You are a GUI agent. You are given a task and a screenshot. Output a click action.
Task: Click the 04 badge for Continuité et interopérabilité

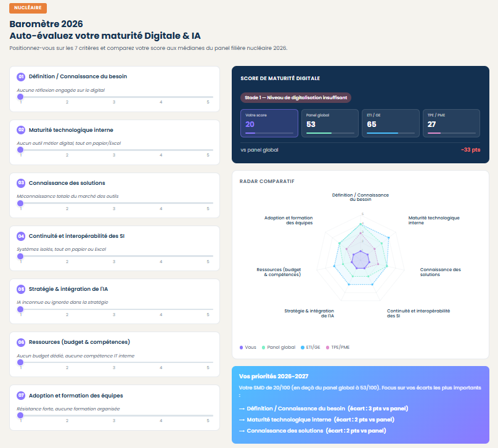coord(21,236)
